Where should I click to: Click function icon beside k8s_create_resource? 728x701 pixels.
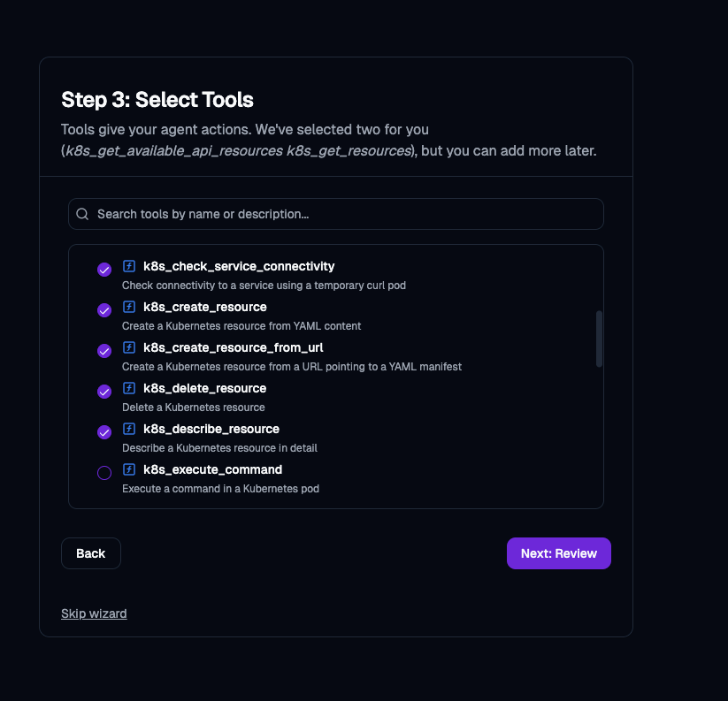coord(129,307)
